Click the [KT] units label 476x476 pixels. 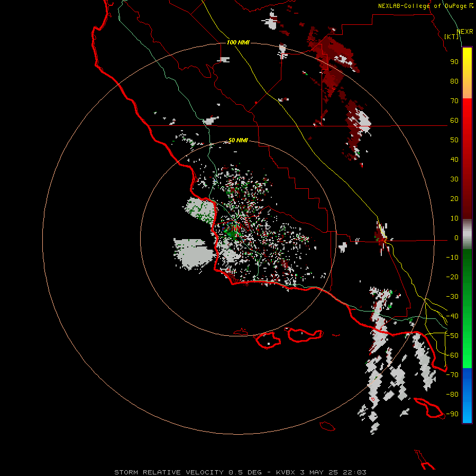(452, 36)
